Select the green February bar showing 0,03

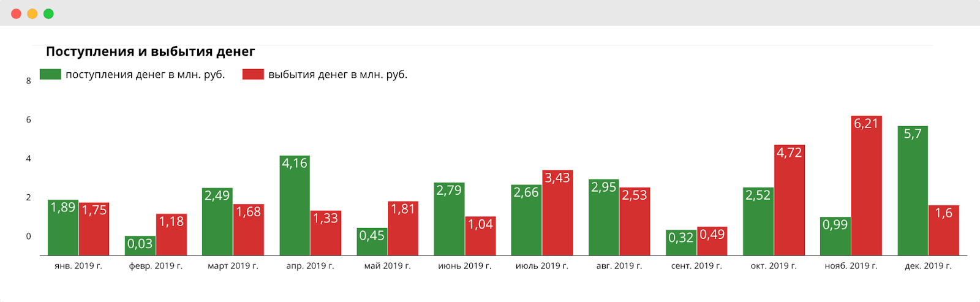140,245
